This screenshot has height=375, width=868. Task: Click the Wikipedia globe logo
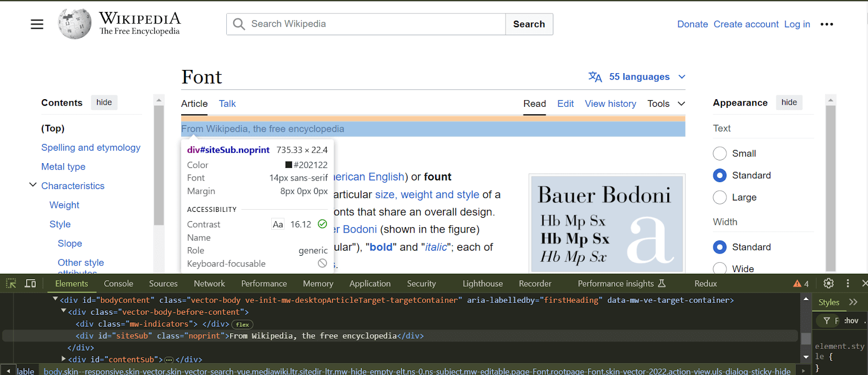click(74, 24)
